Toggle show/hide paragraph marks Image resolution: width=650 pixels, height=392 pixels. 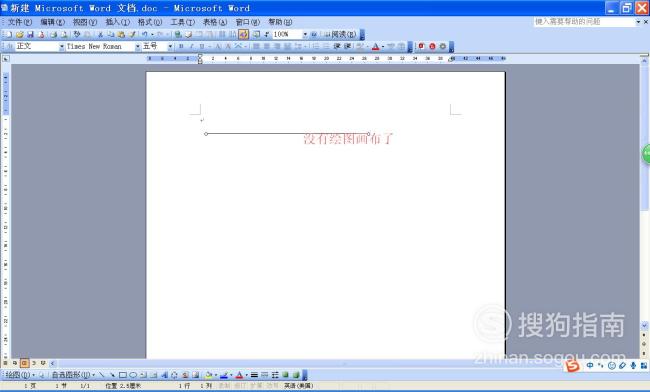[x=267, y=34]
